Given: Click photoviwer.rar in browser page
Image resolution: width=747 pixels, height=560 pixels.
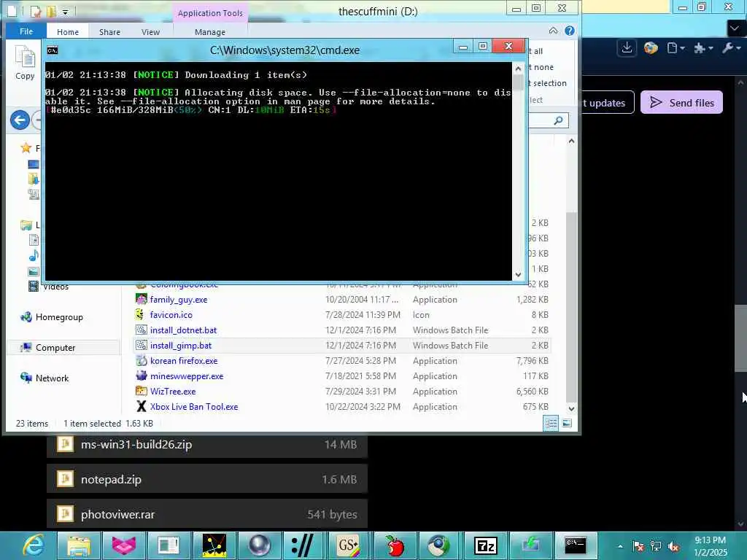Looking at the screenshot, I should (207, 514).
